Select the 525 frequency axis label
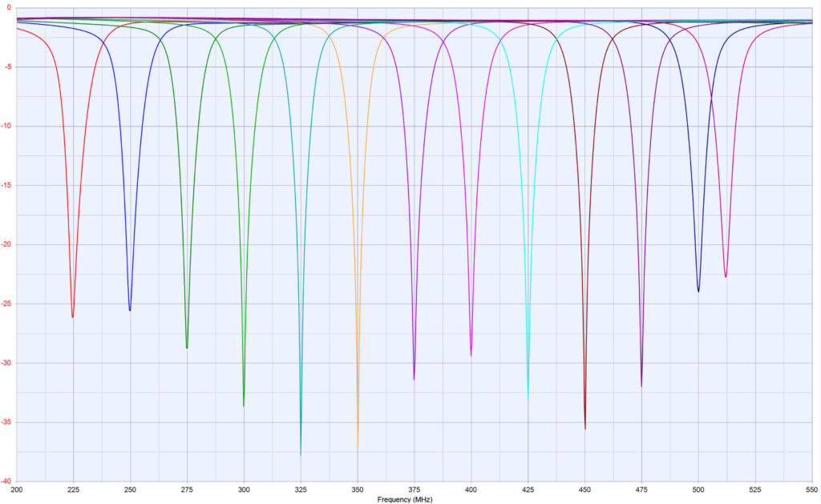 (x=755, y=490)
